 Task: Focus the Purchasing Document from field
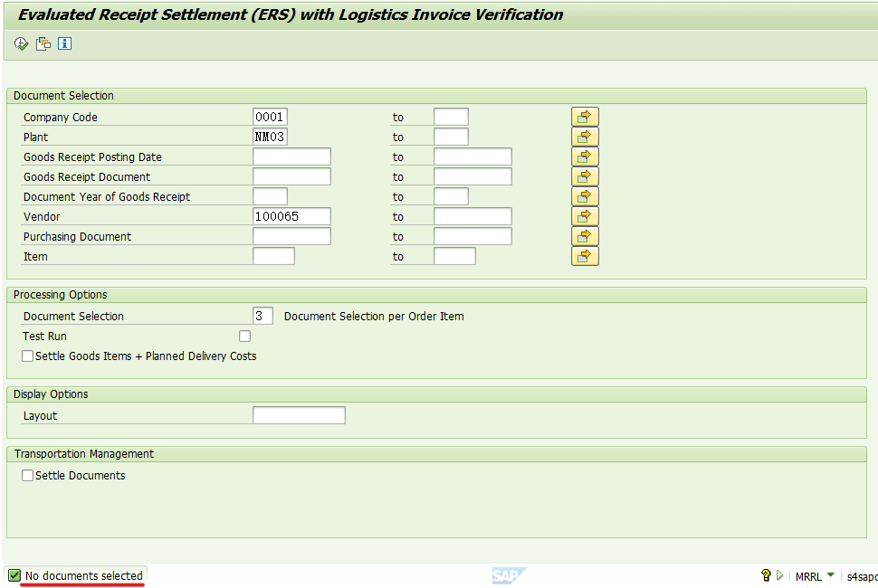pyautogui.click(x=291, y=237)
